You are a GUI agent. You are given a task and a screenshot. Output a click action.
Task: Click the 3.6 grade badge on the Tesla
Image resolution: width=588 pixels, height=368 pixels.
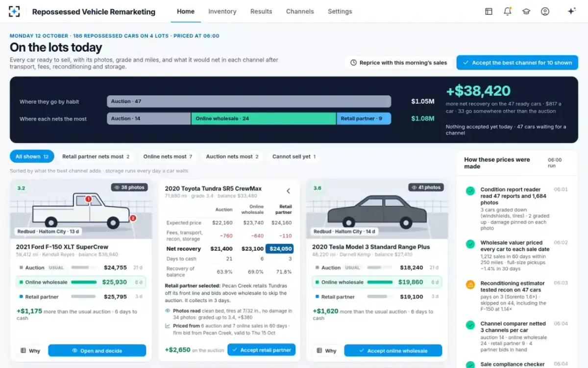[x=318, y=188]
